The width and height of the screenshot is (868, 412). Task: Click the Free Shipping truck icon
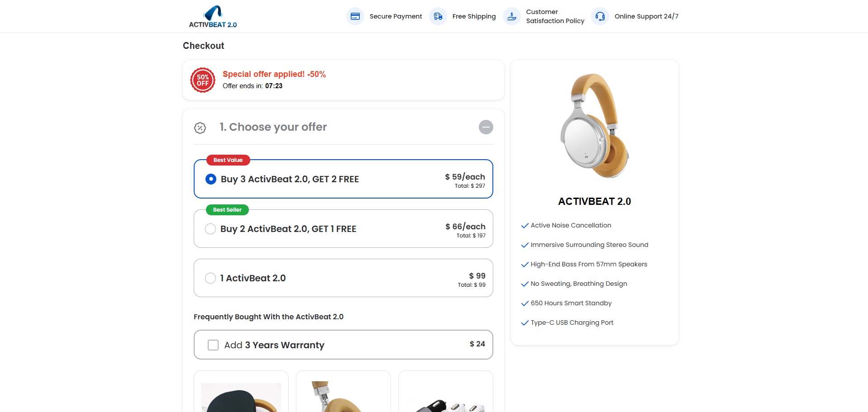coord(438,17)
